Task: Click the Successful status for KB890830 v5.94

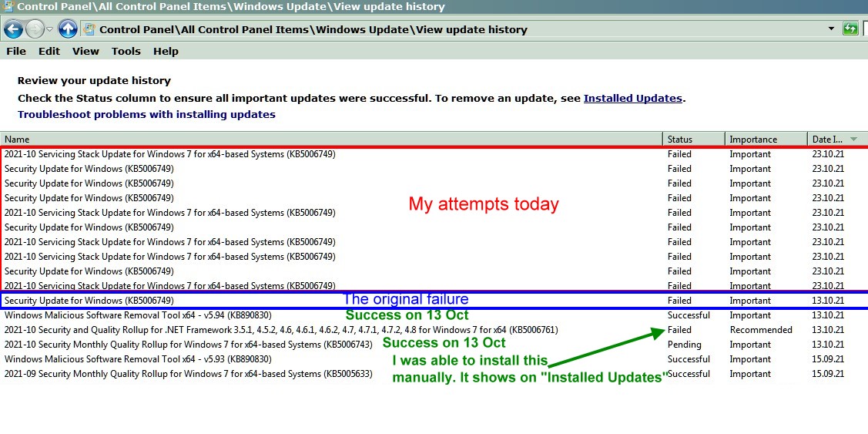Action: 689,315
